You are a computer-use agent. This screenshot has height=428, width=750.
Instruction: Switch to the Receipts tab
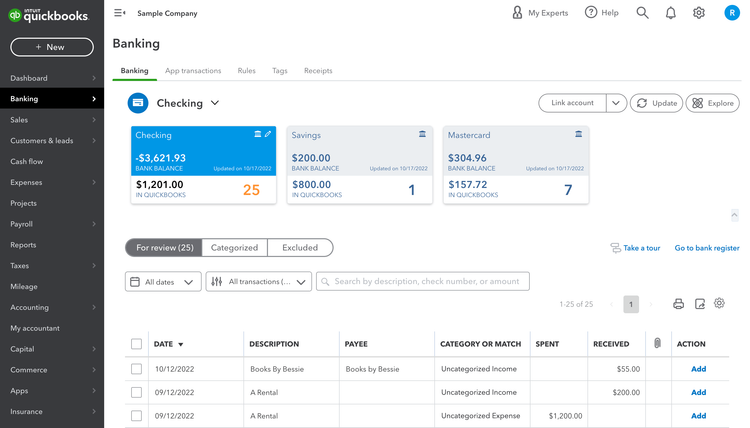(318, 71)
